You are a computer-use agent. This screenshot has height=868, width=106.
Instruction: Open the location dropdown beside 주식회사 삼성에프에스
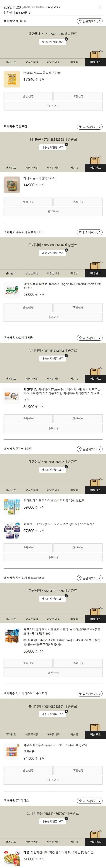(89, 232)
